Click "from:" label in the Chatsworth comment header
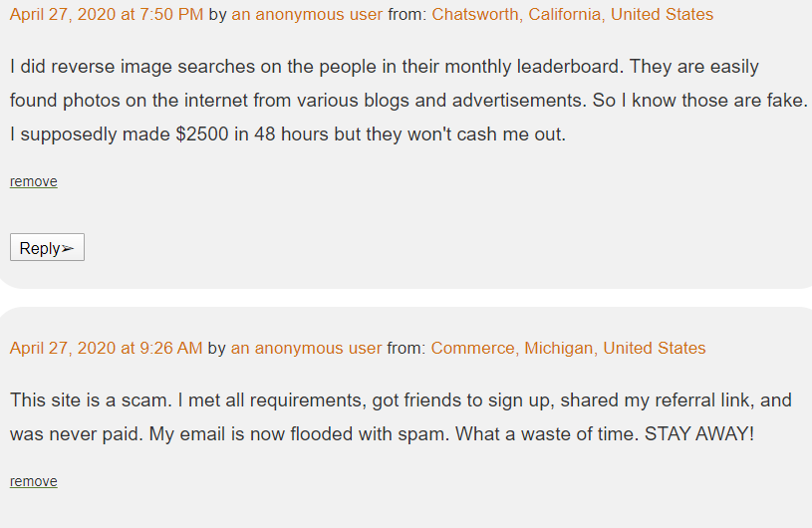Viewport: 812px width, 528px height. [407, 15]
